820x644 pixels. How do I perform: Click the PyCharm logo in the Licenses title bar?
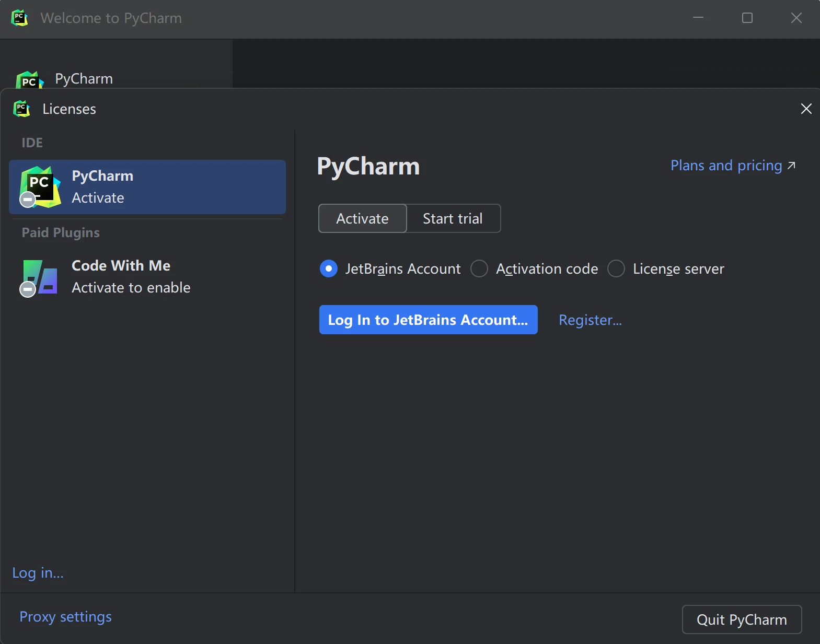[21, 109]
